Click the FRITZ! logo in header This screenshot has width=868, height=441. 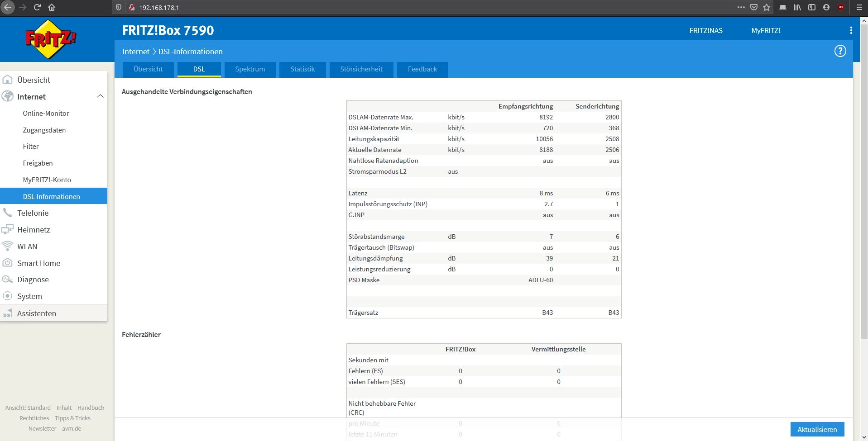(50, 39)
